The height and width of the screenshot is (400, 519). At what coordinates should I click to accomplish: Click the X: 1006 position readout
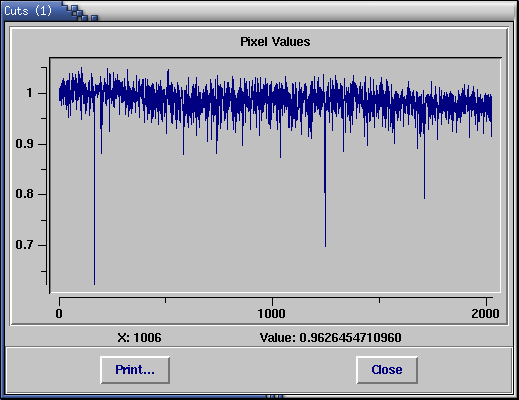pyautogui.click(x=139, y=338)
